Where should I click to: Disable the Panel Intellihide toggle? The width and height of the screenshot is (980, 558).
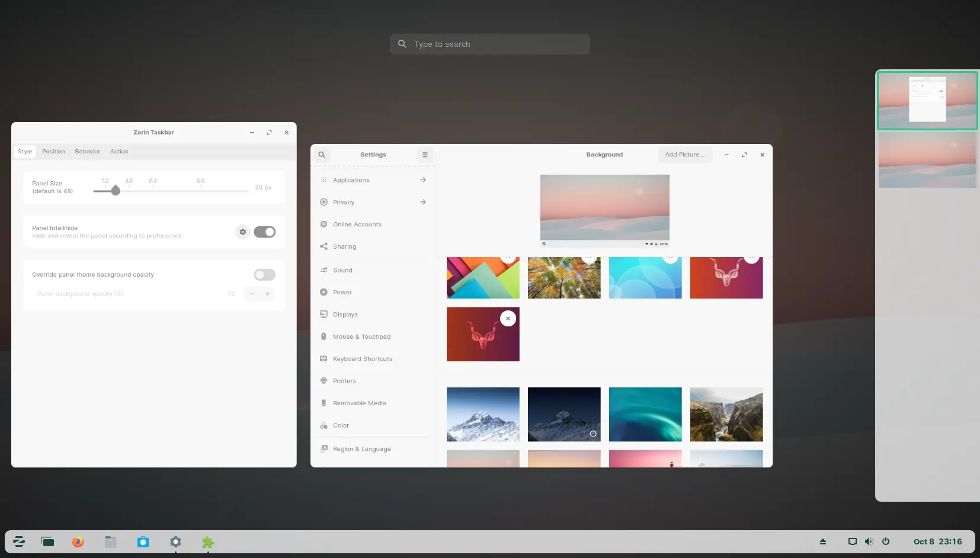pos(264,232)
